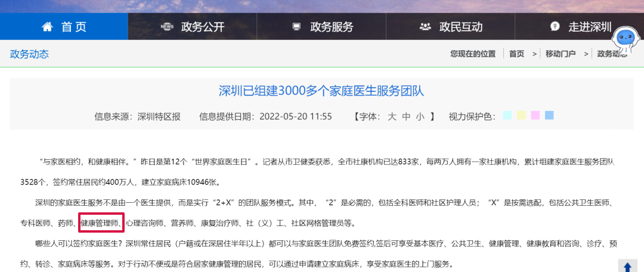Screen dimensions: 644x272
Task: Click the home icon in the 首页 tab
Action: 48,26
